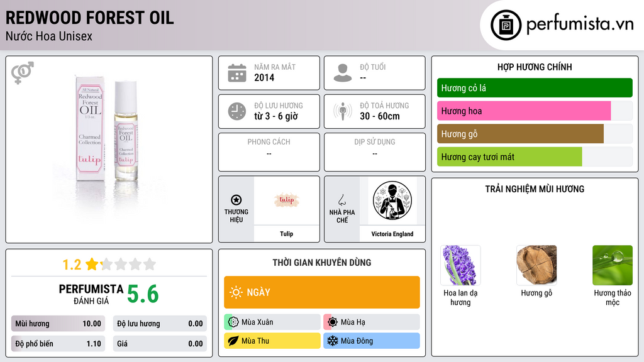
Task: Click the snowflake icon for Mùa Đông
Action: pos(333,341)
